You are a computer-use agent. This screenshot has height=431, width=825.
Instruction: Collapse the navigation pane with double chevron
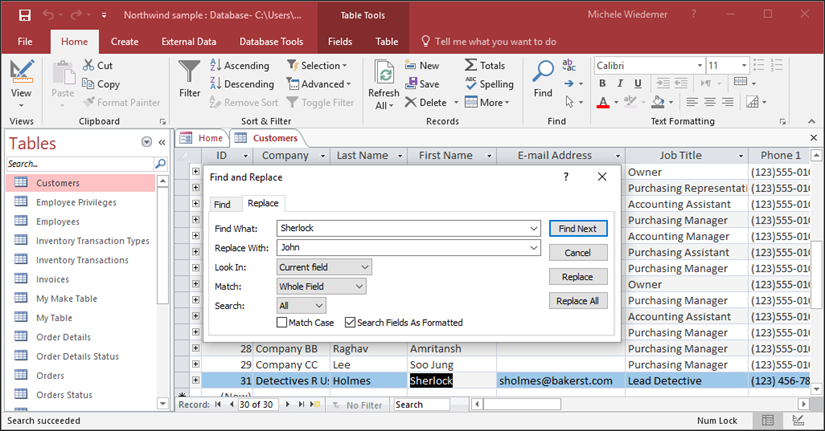tap(162, 142)
